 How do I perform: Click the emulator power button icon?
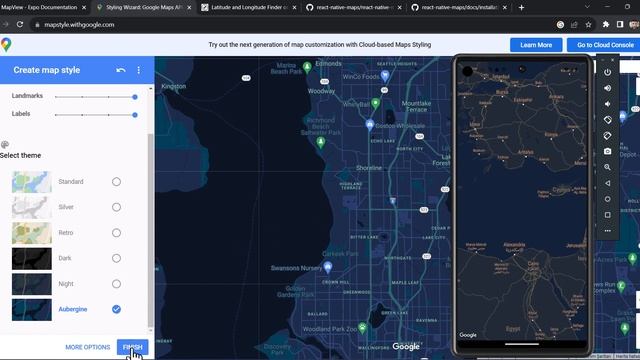(x=607, y=72)
